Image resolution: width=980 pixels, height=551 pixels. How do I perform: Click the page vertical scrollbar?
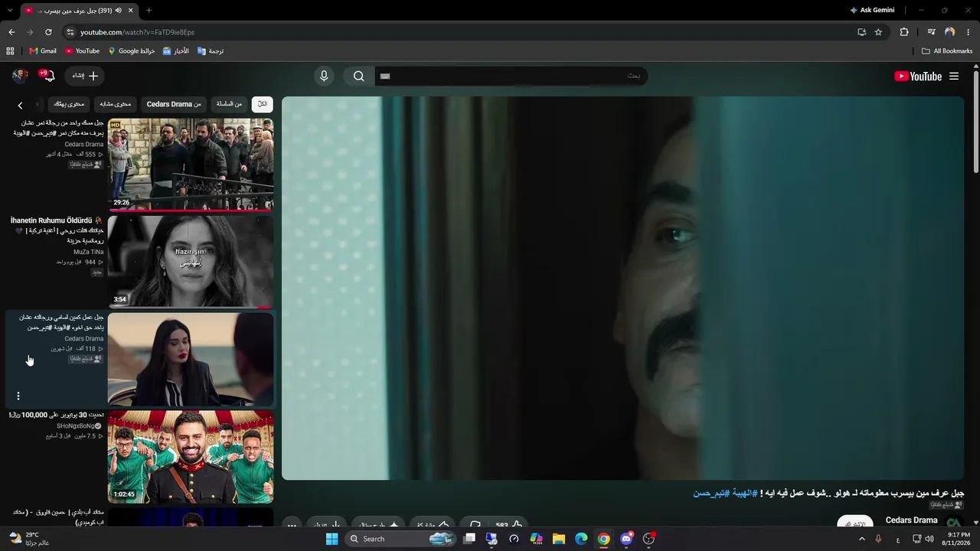[975, 122]
